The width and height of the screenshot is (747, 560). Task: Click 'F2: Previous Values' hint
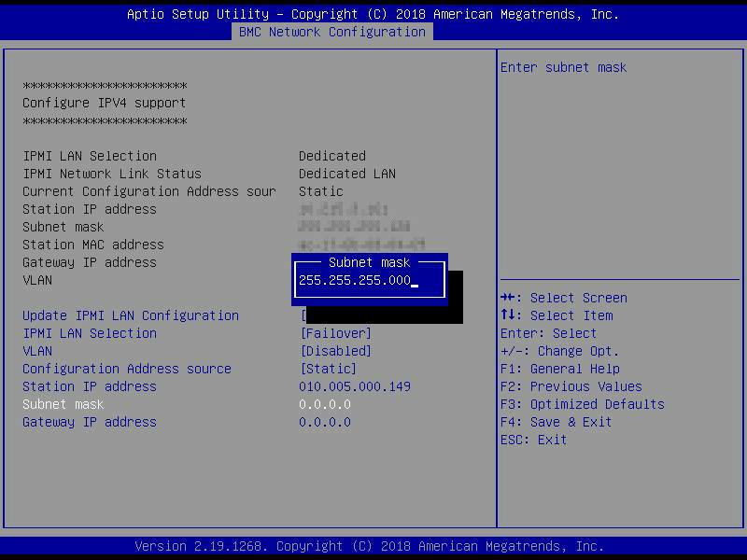click(x=571, y=386)
